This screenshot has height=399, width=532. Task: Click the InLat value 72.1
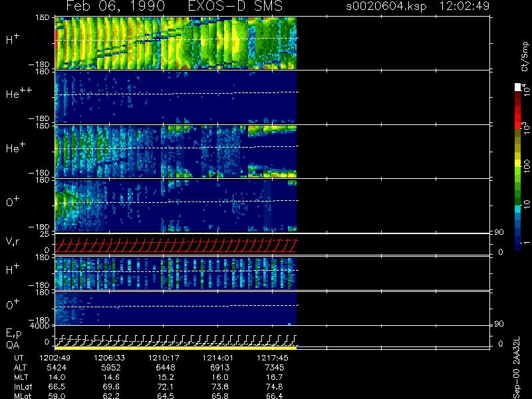point(166,386)
